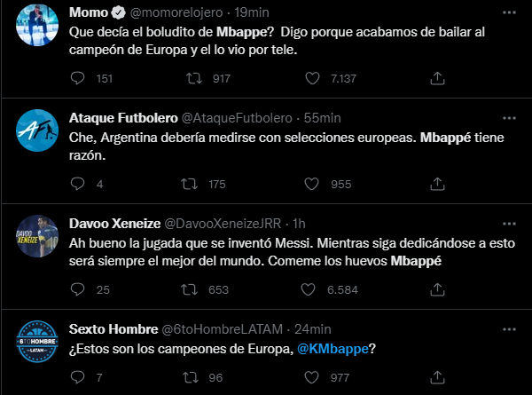The image size is (532, 395).
Task: Open more options on Momo's tweet
Action: click(x=506, y=14)
